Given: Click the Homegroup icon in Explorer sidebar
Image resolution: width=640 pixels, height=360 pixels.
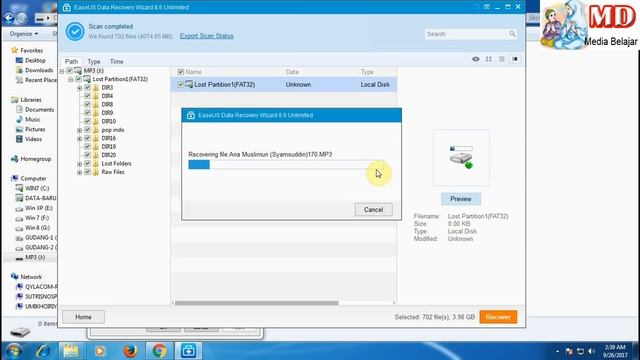Looking at the screenshot, I should pos(15,159).
